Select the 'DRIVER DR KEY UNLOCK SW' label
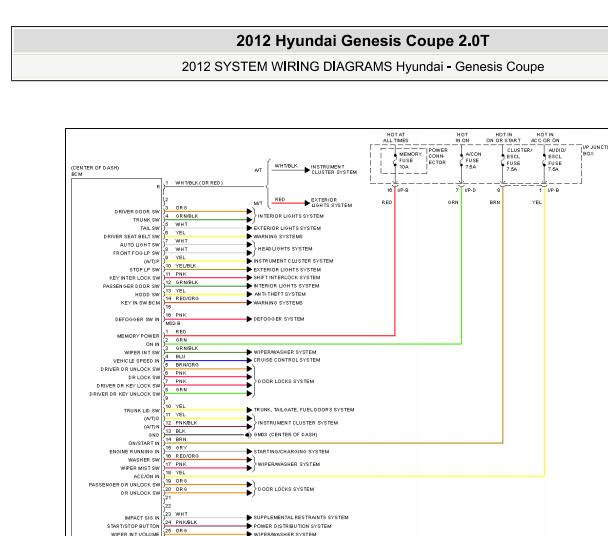Screen dimensions: 608x536 tap(124, 394)
